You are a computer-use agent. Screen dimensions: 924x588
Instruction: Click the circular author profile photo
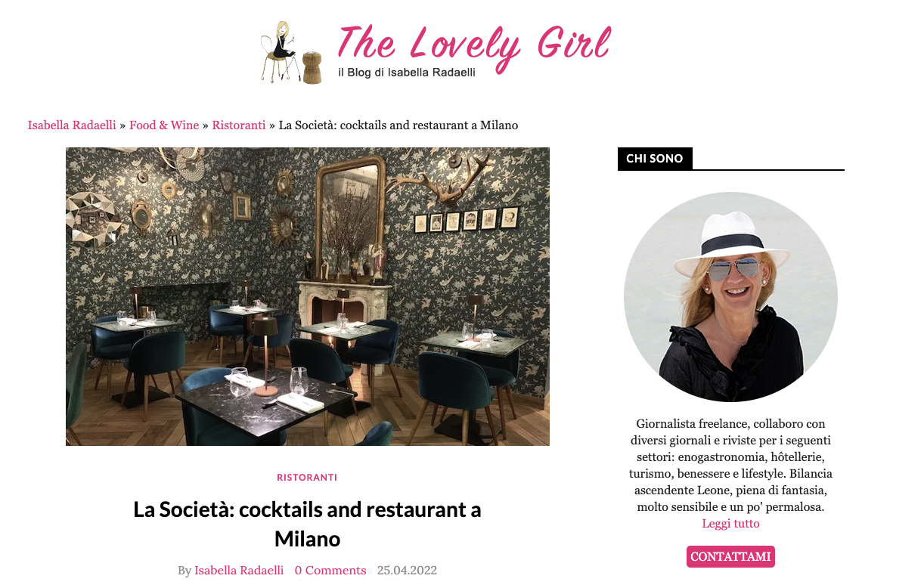click(730, 296)
